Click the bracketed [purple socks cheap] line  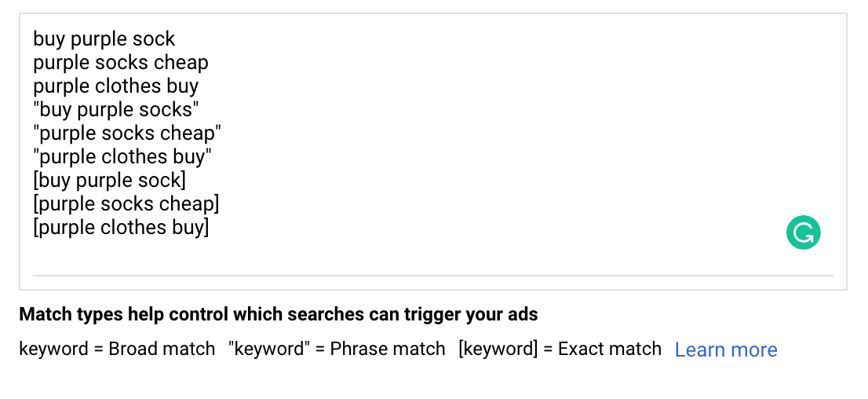126,204
